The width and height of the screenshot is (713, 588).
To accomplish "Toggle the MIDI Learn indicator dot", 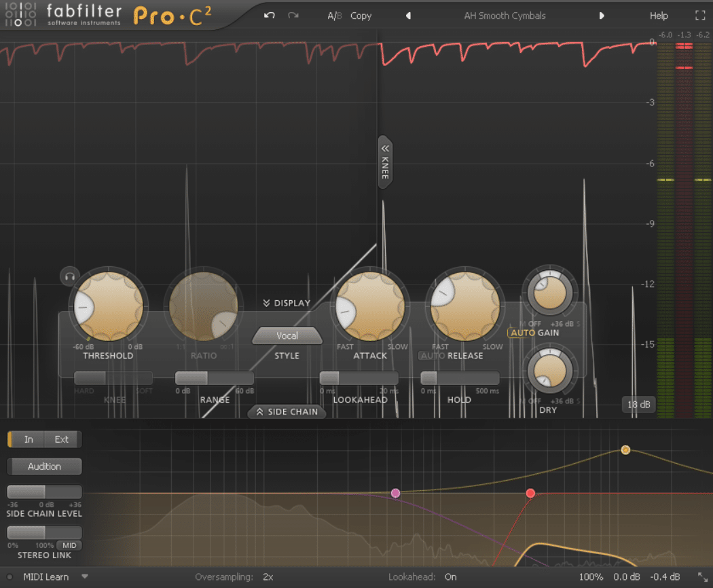I will pyautogui.click(x=10, y=577).
